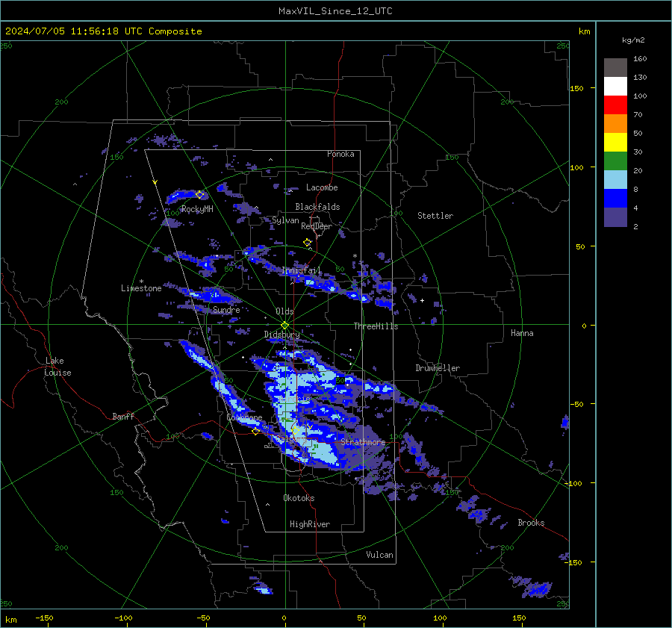Viewport: 672px width, 628px height.
Task: Click the white star marker east of Innisfail
Action: 355,256
